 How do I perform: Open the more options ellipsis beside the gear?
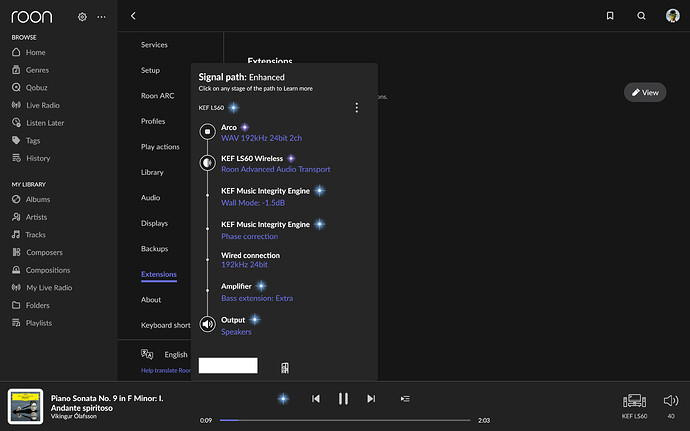101,17
